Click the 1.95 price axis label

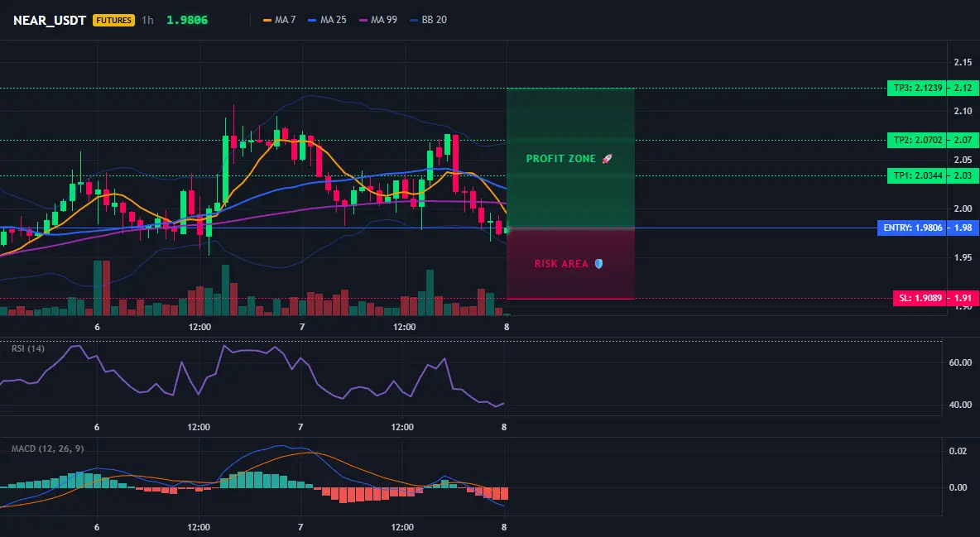963,257
